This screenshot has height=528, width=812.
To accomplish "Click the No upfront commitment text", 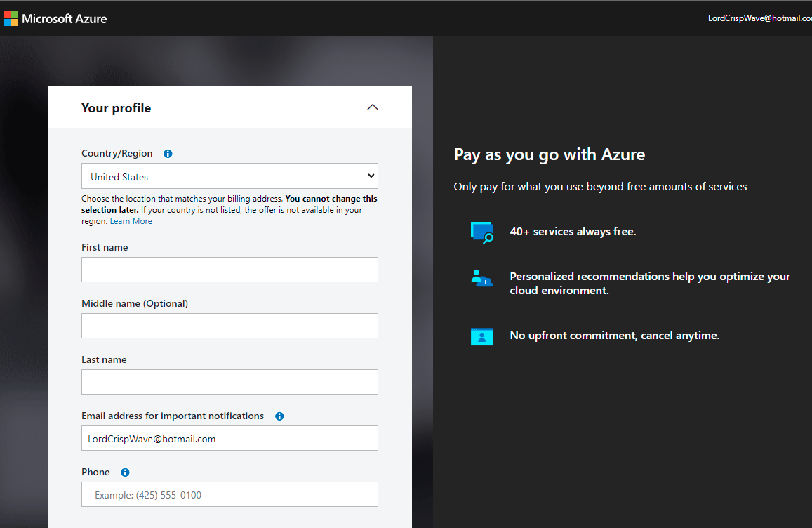I will click(x=615, y=335).
